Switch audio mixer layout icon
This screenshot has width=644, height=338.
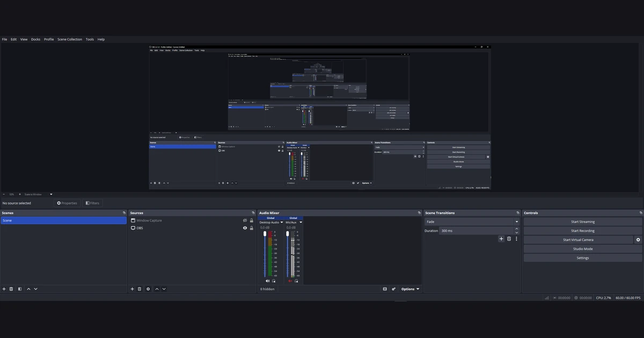385,289
